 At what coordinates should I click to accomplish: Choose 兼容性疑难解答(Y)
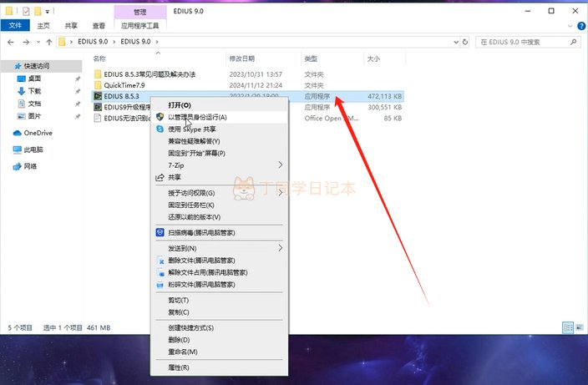tap(220, 141)
